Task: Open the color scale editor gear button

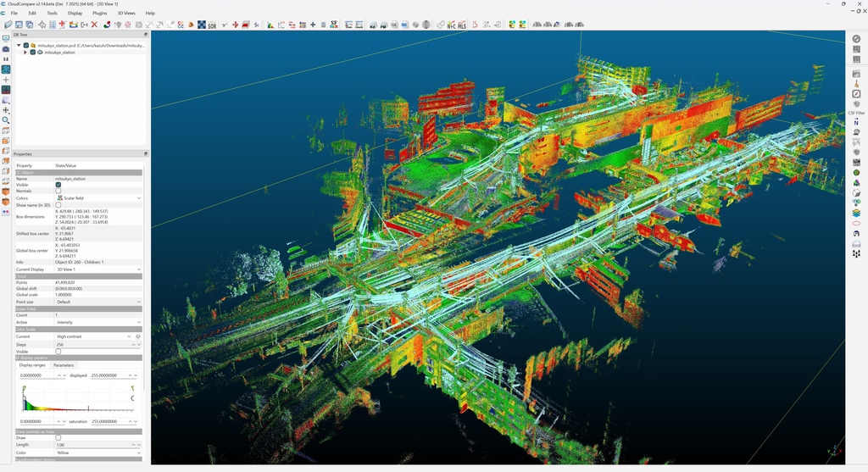Action: point(138,336)
